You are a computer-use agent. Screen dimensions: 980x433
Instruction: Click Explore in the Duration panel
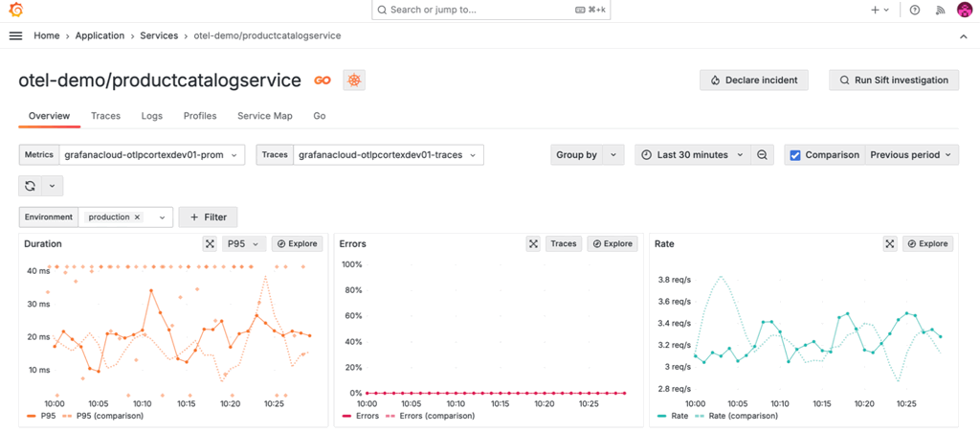[x=297, y=244]
